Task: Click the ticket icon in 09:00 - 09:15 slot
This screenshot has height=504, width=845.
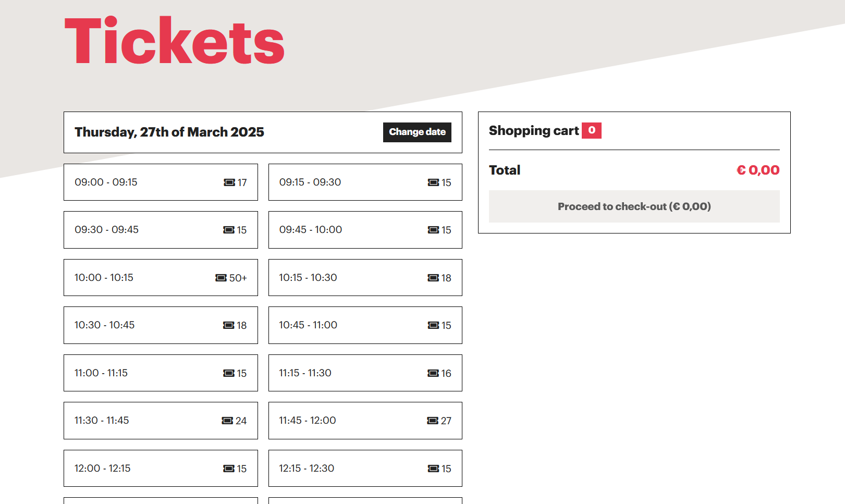Action: [x=229, y=182]
